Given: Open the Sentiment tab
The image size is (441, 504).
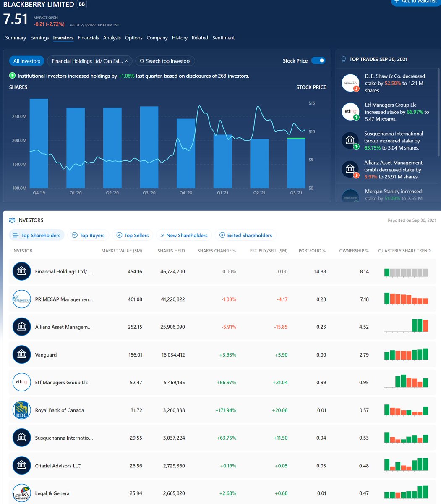Looking at the screenshot, I should pos(223,38).
